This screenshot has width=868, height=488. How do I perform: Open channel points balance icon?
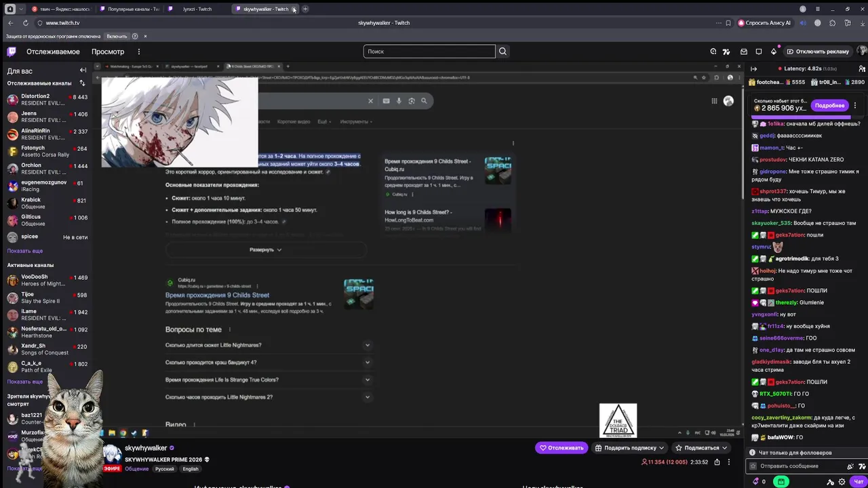756,481
